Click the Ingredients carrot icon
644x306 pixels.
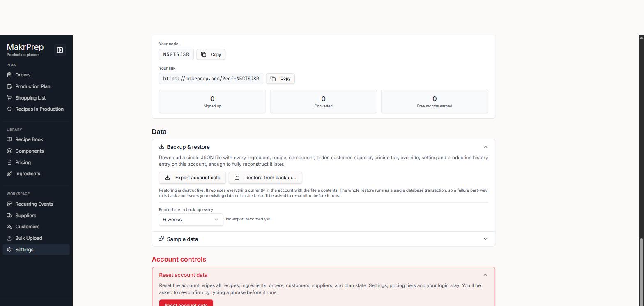click(9, 174)
